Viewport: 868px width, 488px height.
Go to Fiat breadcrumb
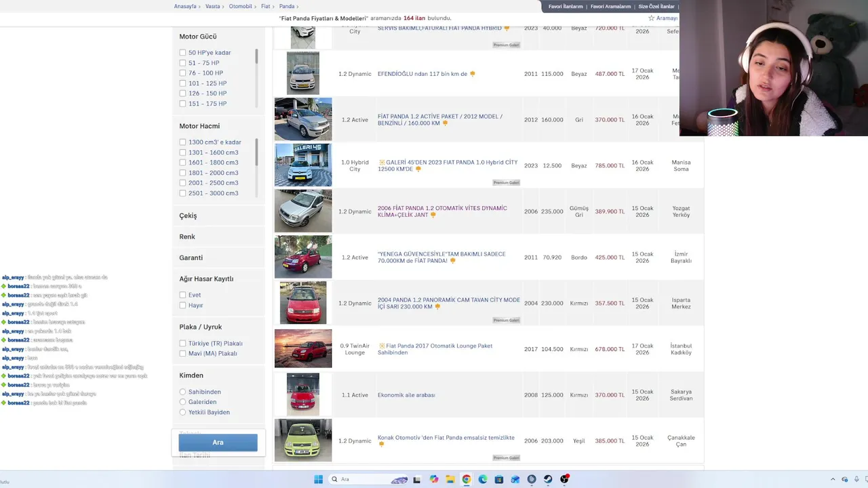[266, 7]
